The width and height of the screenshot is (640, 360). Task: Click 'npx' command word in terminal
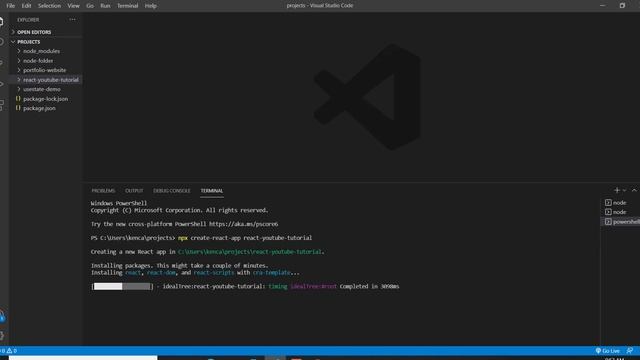point(182,238)
